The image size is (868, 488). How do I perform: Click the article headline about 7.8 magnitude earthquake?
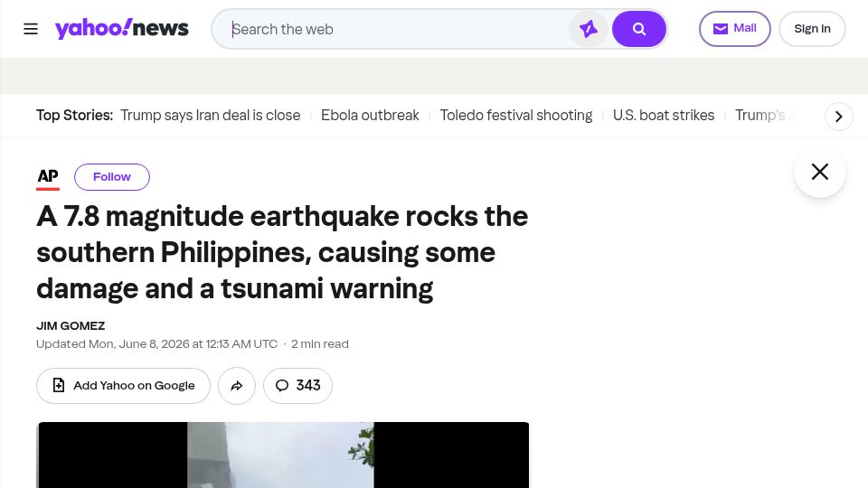click(282, 252)
